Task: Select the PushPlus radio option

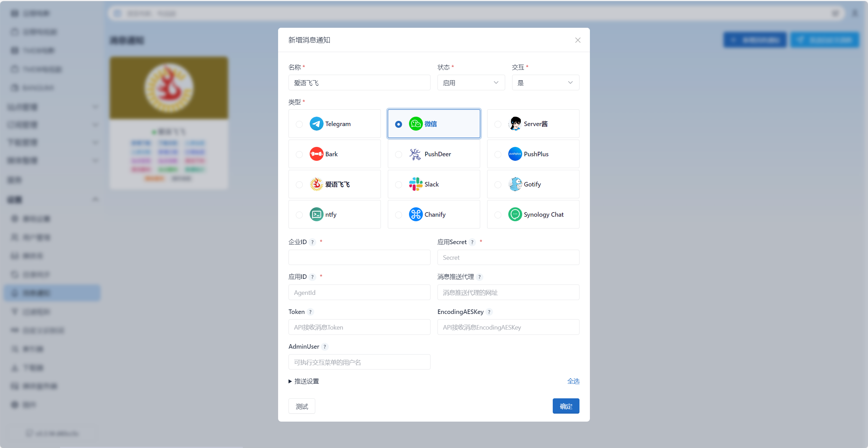Action: 498,155
